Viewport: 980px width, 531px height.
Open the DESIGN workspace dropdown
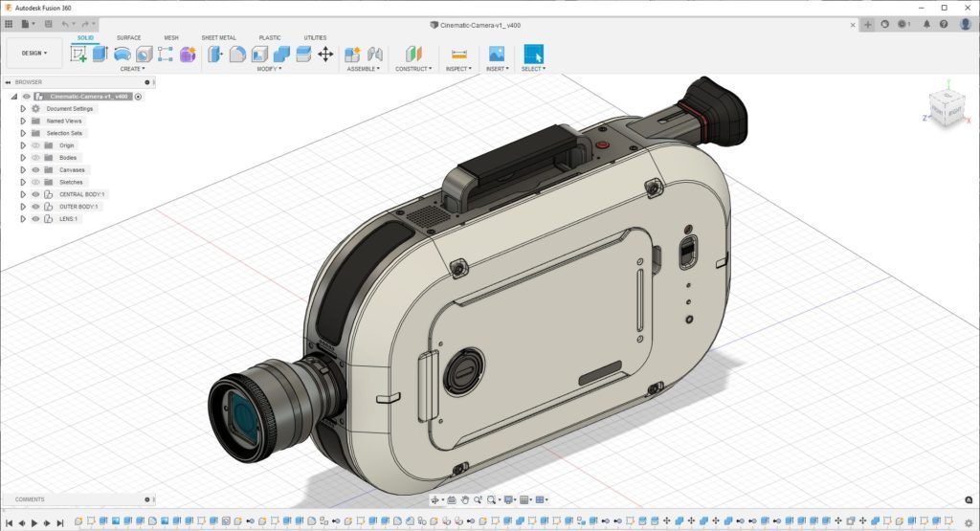33,54
